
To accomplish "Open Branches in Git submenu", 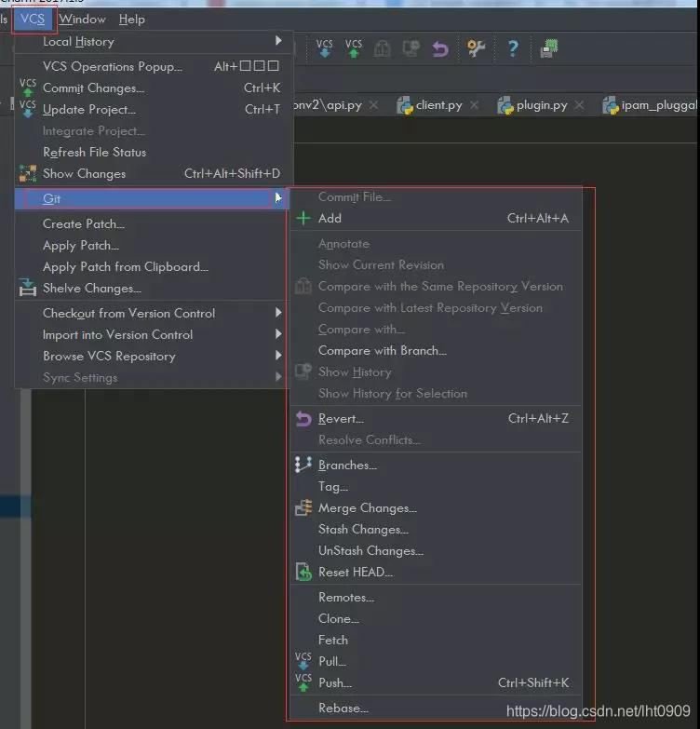I will (436, 465).
